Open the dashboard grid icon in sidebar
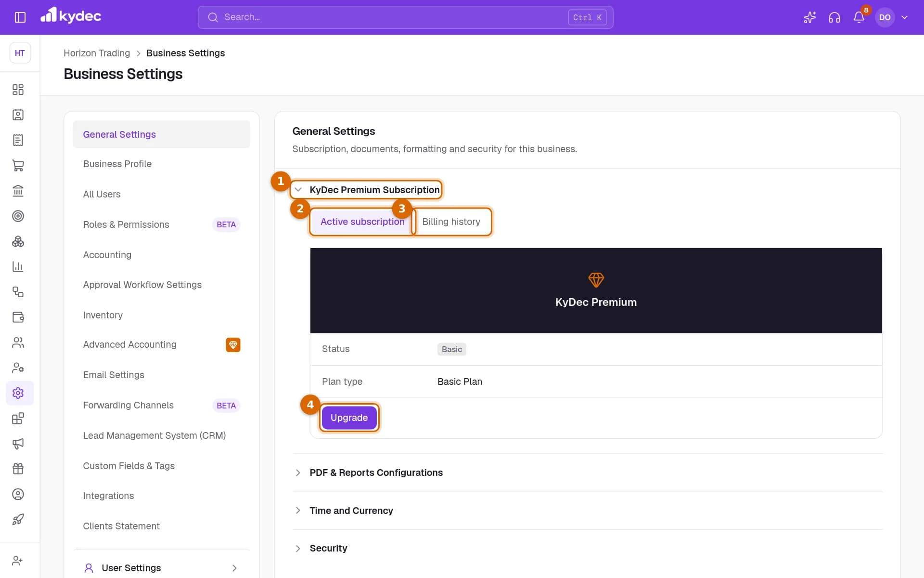Image resolution: width=924 pixels, height=578 pixels. 18,90
